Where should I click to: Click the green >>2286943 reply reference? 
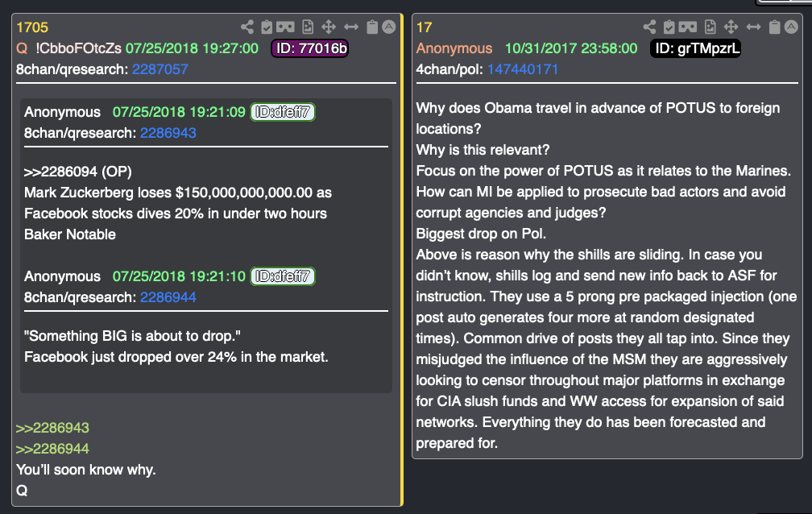tap(52, 428)
